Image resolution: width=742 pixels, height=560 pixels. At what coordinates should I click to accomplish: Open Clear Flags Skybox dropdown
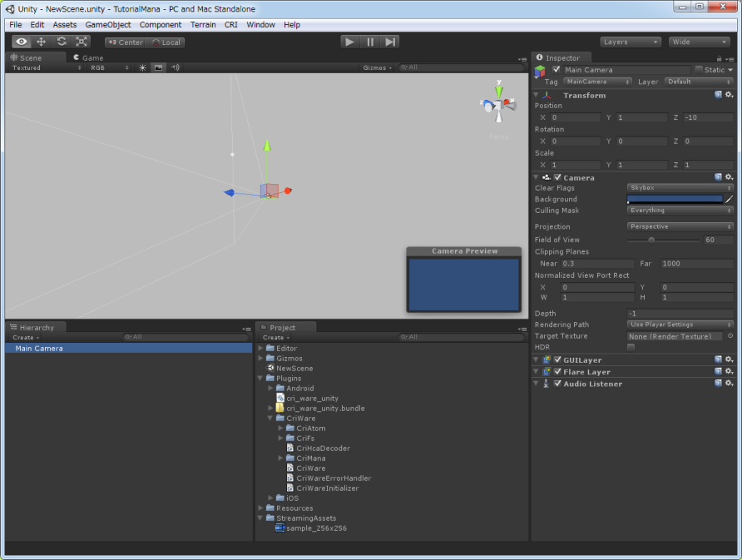pos(680,188)
